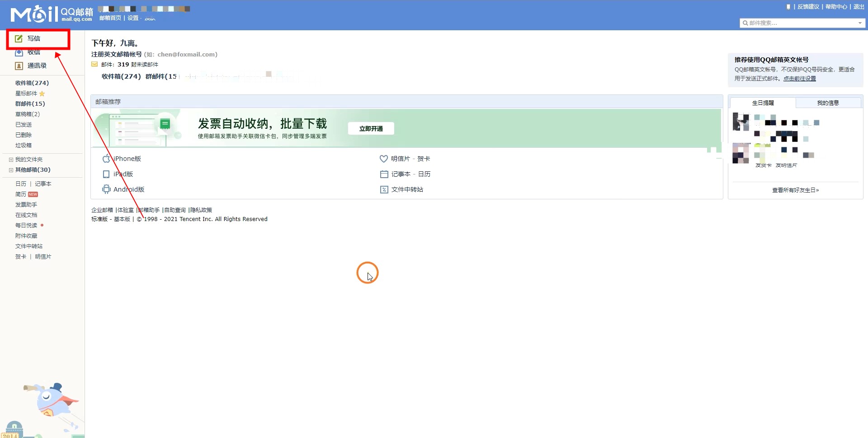Viewport: 868px width, 438px height.
Task: Open the 查看所有好友生日 link
Action: (x=795, y=190)
